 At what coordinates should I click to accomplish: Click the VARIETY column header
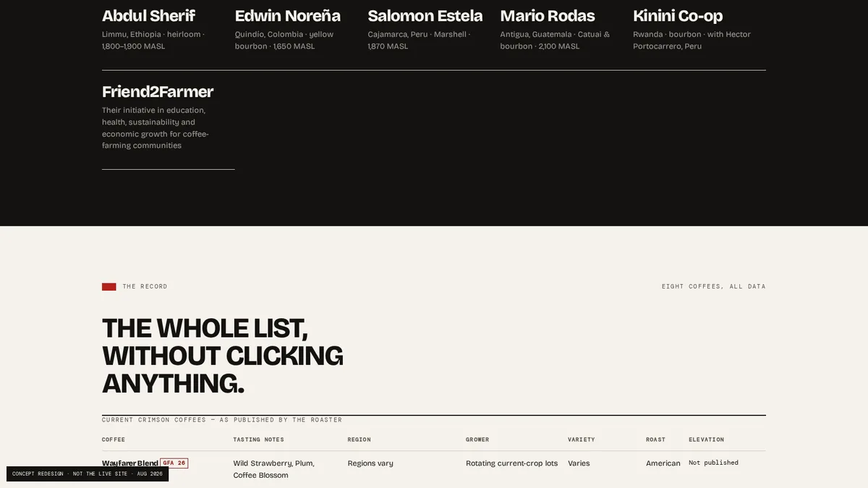point(582,440)
